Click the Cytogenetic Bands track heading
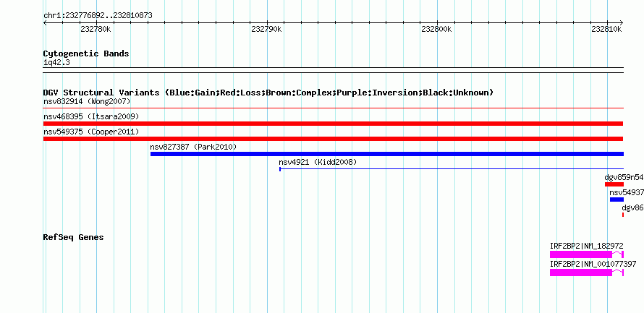 (86, 53)
